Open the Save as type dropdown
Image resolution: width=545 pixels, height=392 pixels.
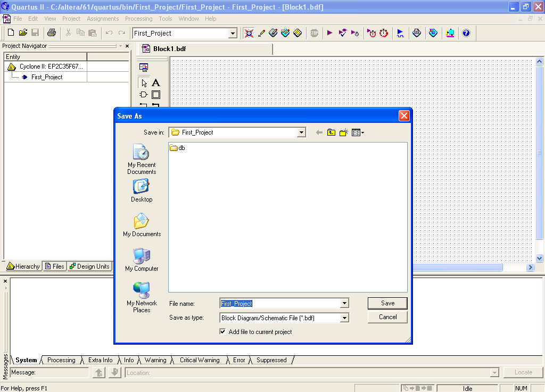pyautogui.click(x=344, y=318)
